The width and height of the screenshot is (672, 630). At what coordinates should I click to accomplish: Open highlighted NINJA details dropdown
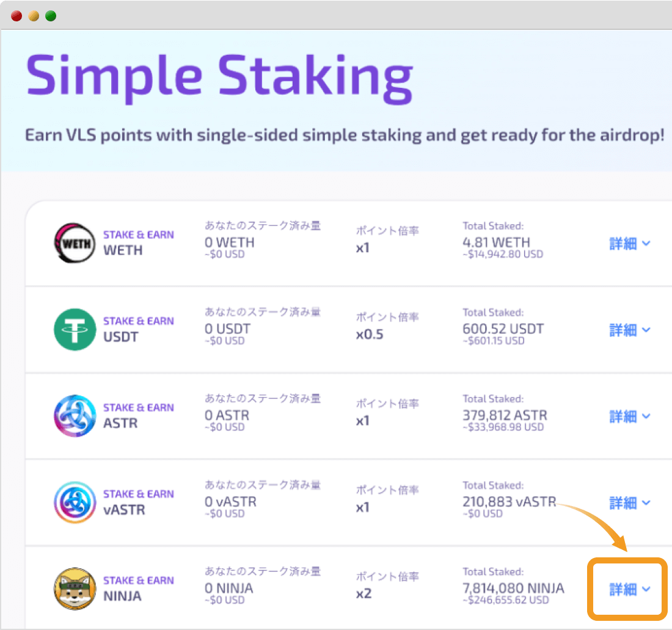click(630, 590)
